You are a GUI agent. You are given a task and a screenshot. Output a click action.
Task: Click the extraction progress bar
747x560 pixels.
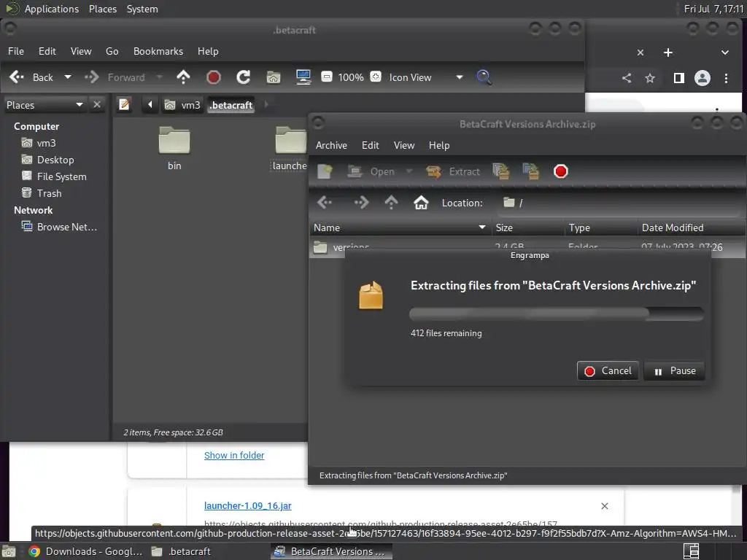click(x=556, y=314)
